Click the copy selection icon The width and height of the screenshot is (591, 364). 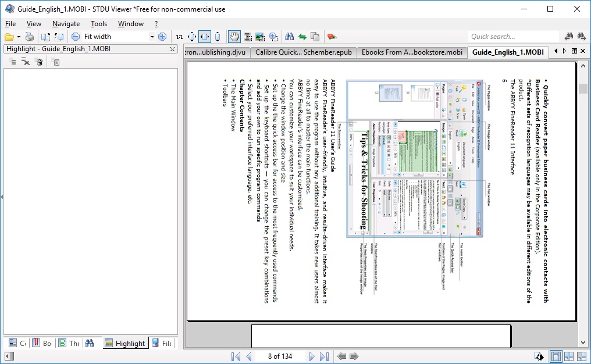[314, 36]
